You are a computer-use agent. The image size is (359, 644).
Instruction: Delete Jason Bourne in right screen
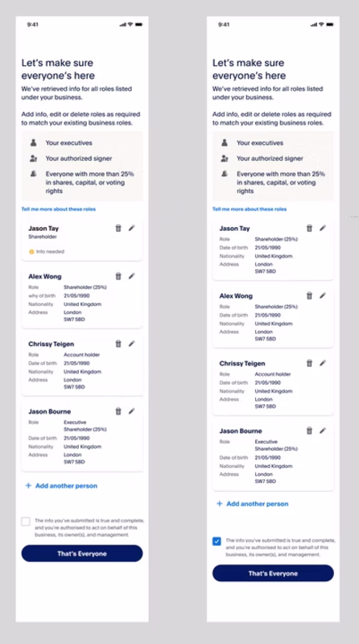309,431
